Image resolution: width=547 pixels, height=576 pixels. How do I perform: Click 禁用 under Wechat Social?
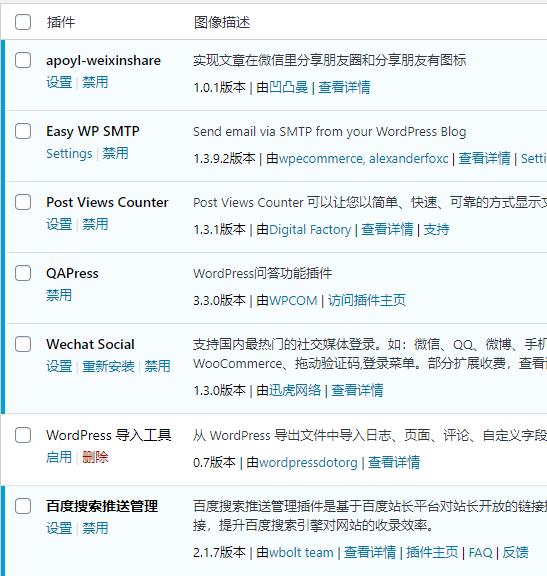click(157, 366)
